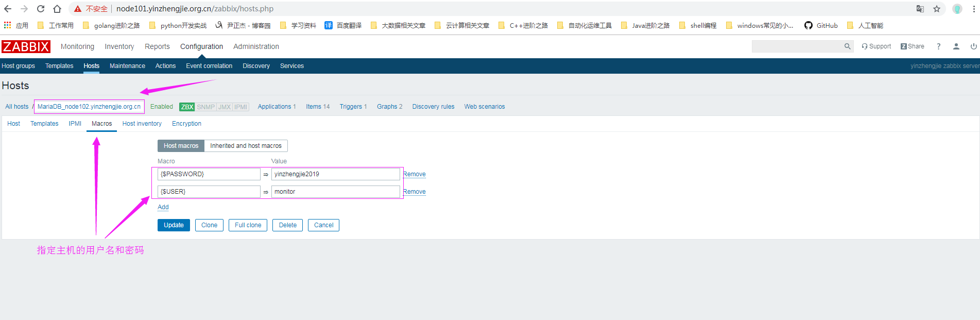Open Zabbix help question mark icon

[939, 46]
